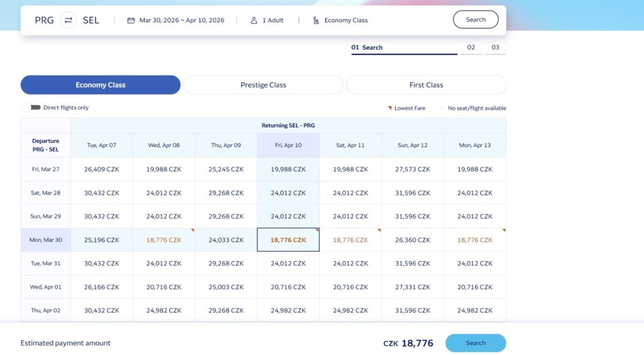The width and height of the screenshot is (644, 355).
Task: Click the swap origin and destination arrows icon
Action: click(x=68, y=20)
